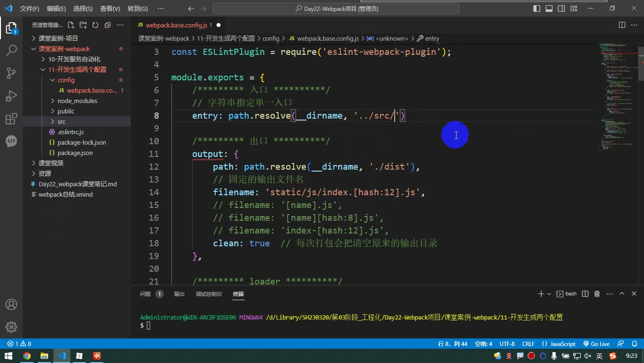Open the Accounts menu in the activity bar

point(11,304)
